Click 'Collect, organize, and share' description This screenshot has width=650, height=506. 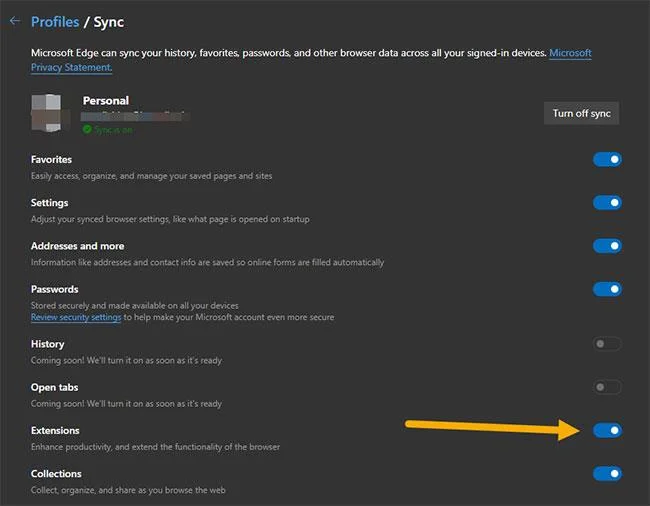(128, 490)
